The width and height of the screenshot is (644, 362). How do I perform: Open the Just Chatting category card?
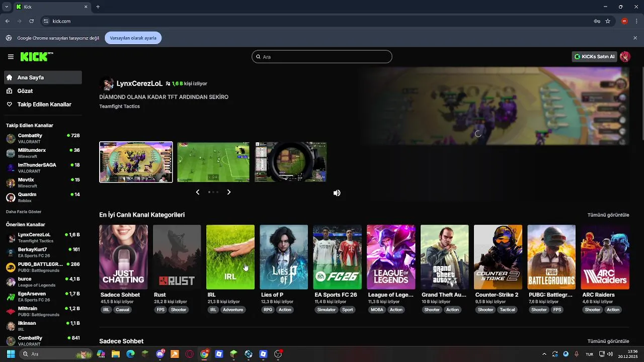[123, 257]
